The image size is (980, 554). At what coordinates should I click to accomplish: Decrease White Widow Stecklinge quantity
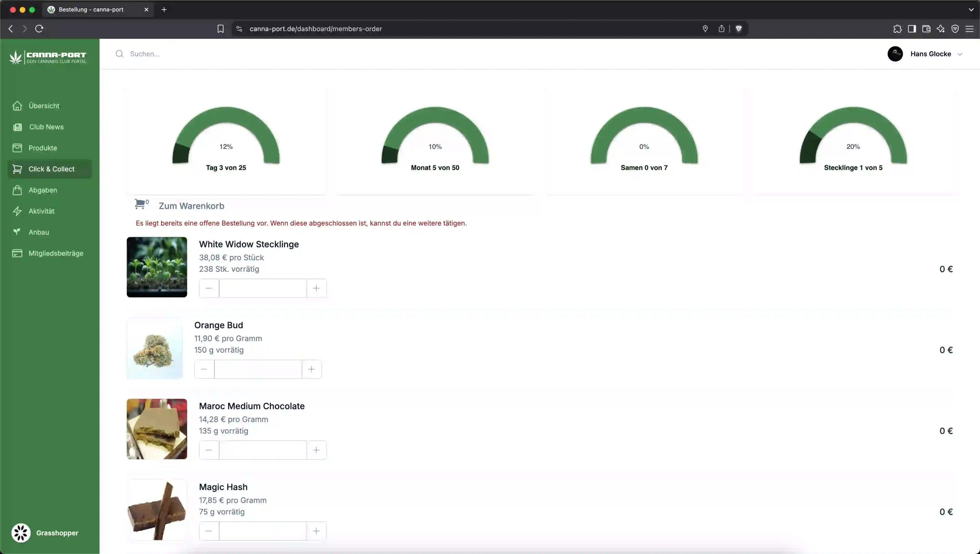(x=209, y=288)
